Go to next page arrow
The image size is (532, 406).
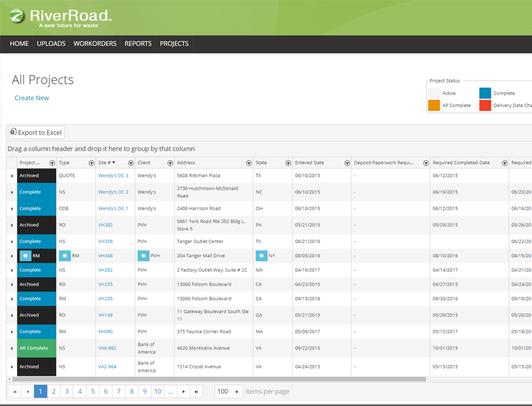point(183,391)
